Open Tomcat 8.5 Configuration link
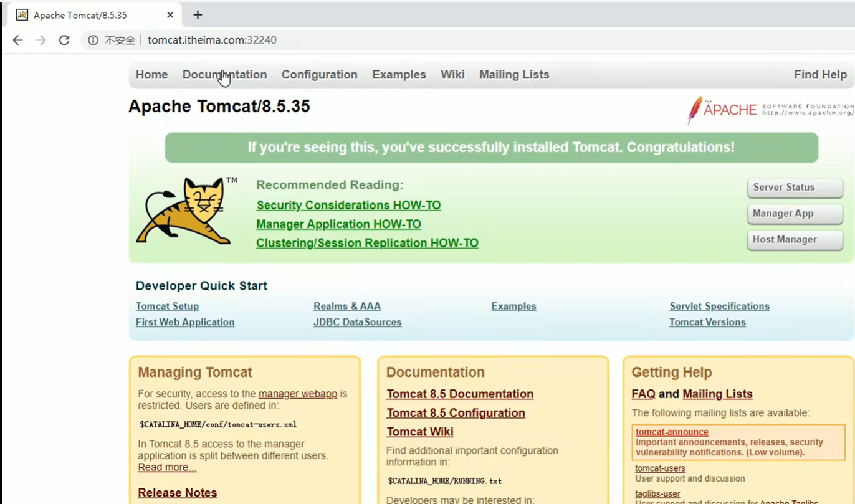855x504 pixels. (x=456, y=413)
